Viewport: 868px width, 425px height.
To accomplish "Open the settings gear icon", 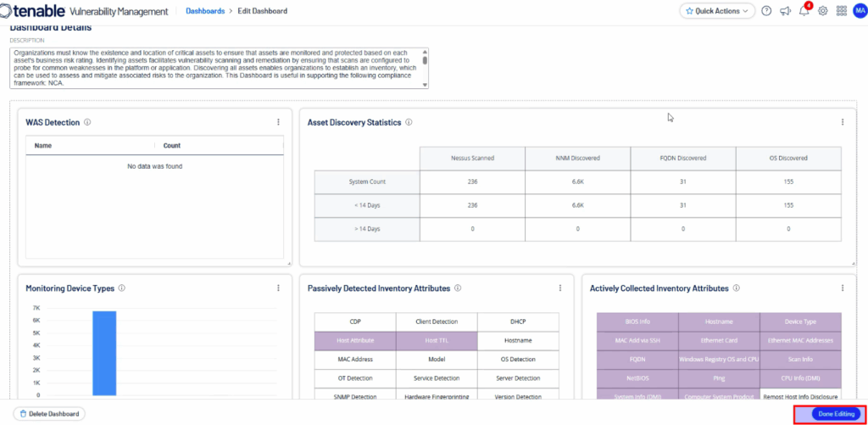I will coord(822,11).
